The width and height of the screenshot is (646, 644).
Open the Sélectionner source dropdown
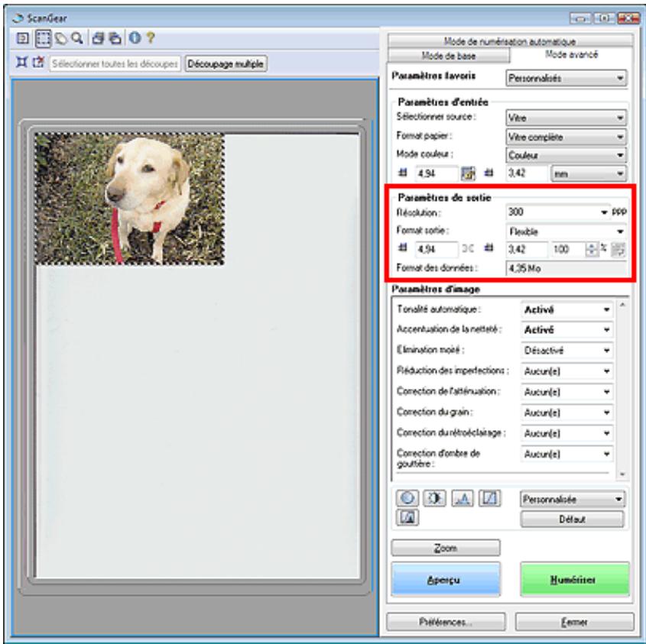[x=566, y=118]
